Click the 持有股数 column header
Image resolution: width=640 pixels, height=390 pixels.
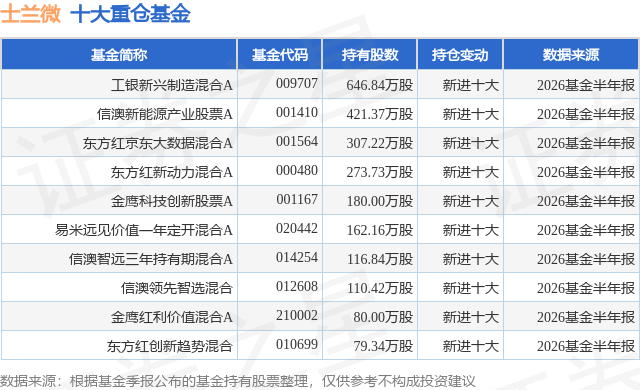click(x=370, y=55)
